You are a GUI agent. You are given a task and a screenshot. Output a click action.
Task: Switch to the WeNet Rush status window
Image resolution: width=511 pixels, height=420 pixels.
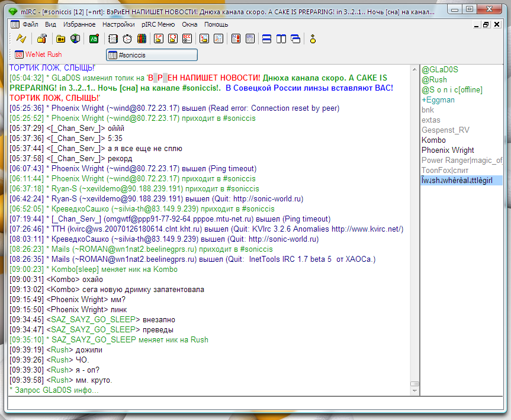point(38,54)
